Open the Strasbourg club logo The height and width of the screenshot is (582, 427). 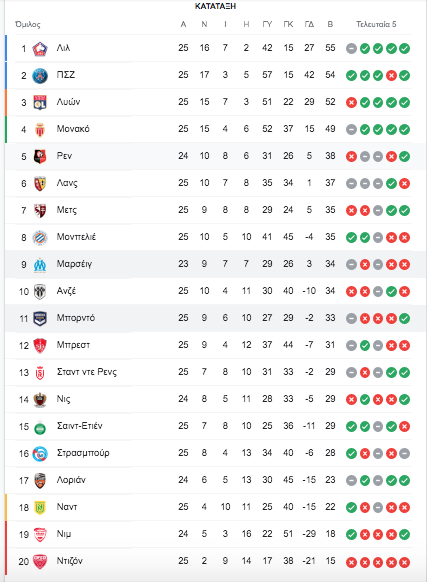40,454
